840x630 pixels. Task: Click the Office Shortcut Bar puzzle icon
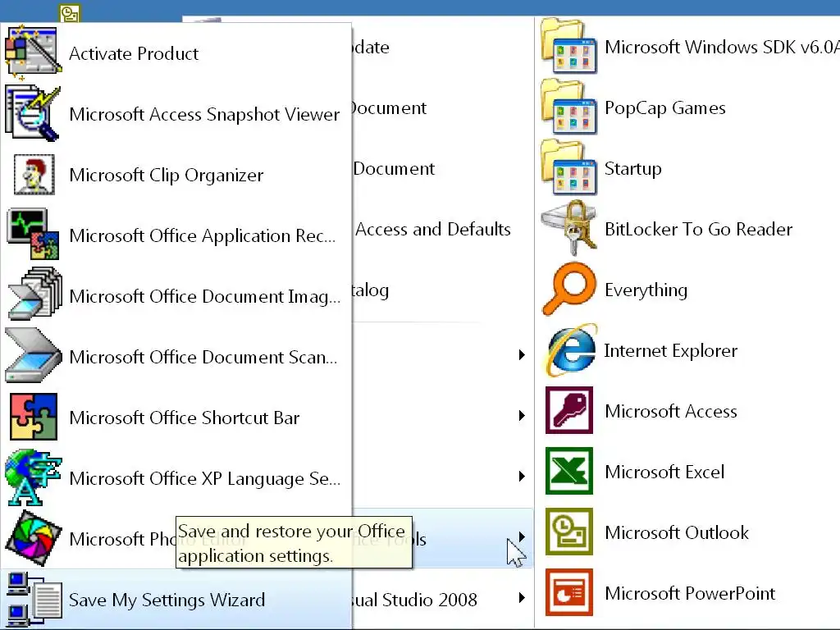click(x=34, y=417)
